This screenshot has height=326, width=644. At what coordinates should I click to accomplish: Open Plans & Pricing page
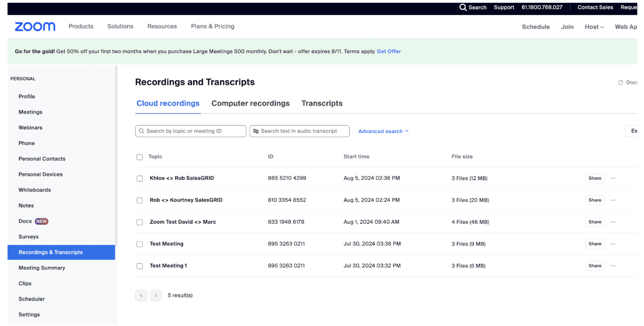pos(213,27)
